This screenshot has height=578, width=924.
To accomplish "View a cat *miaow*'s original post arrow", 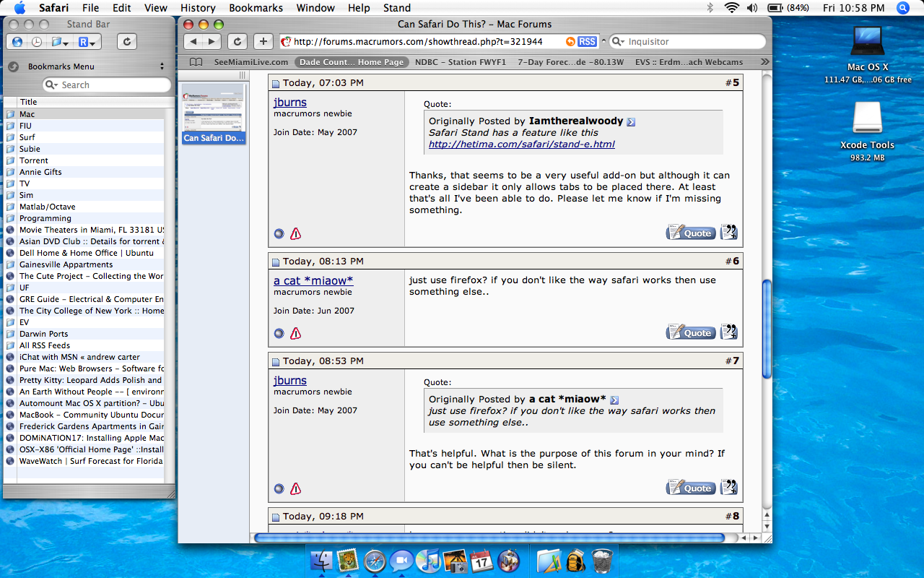I will (614, 400).
